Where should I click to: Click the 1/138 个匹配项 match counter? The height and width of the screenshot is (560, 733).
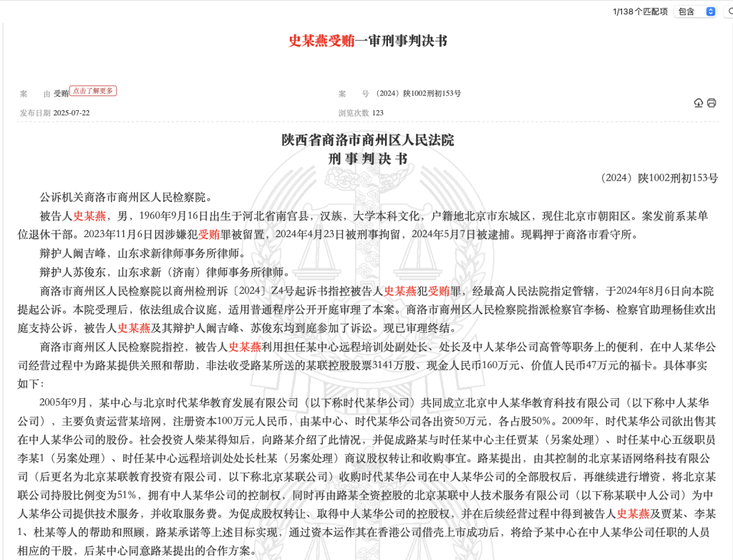tap(640, 11)
